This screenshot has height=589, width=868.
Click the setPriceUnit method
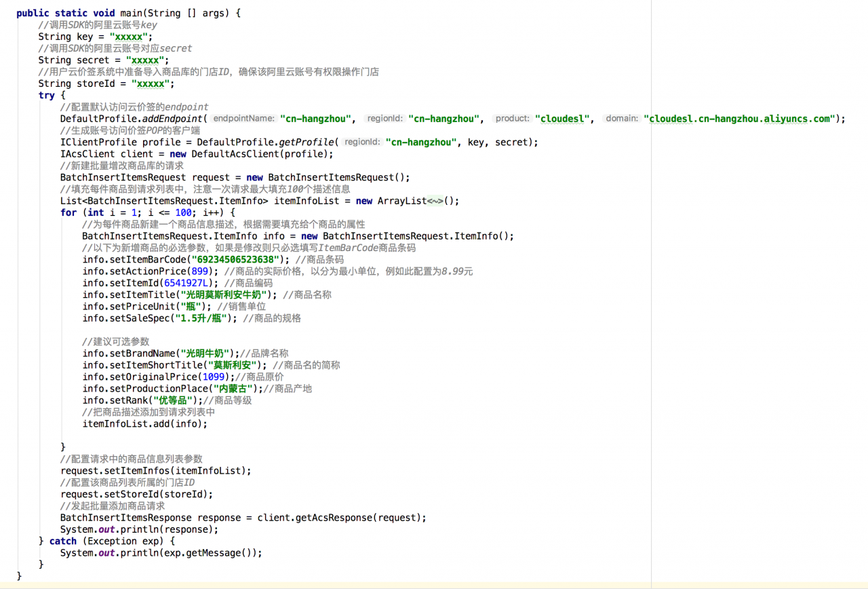click(142, 306)
